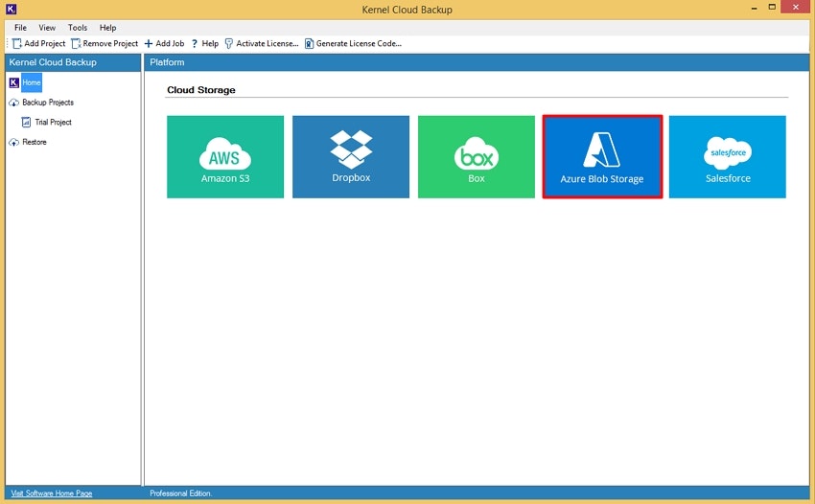The width and height of the screenshot is (815, 504).
Task: Click the Backup Projects cloud icon
Action: (14, 103)
